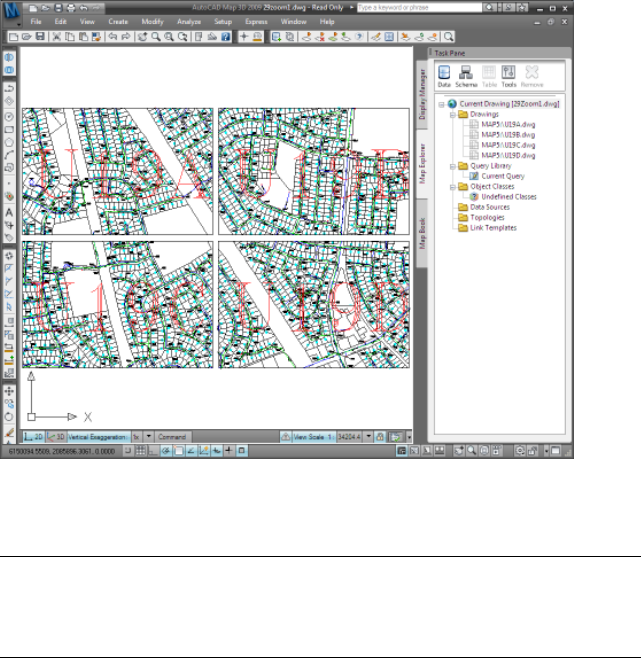This screenshot has width=641, height=658.
Task: Open the View Scale dropdown arrow
Action: pyautogui.click(x=368, y=437)
